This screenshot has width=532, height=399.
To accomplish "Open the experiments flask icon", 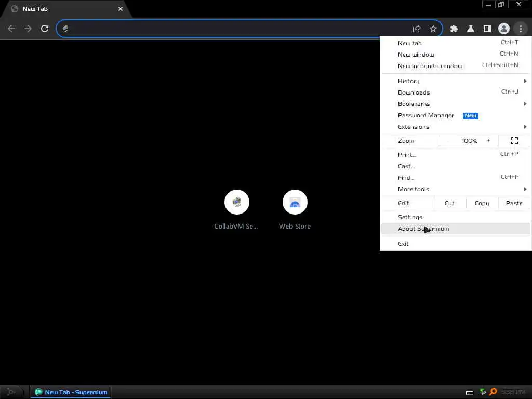I will pos(471,29).
